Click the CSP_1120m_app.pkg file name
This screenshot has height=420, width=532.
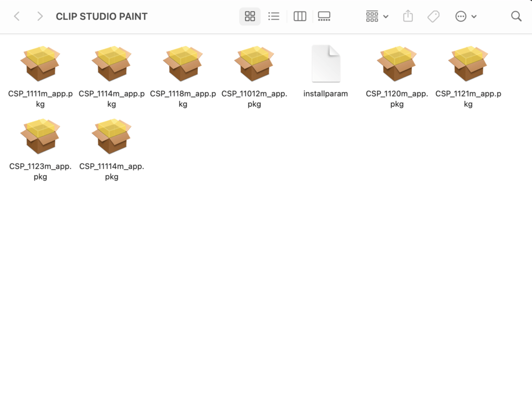[x=397, y=99]
